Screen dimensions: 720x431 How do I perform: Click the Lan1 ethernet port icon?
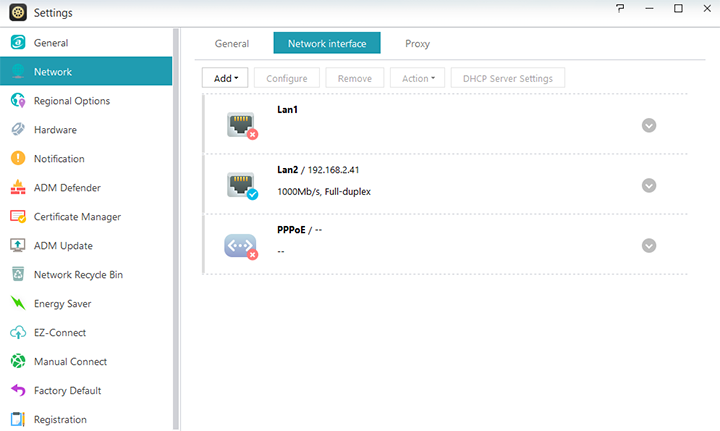click(240, 124)
